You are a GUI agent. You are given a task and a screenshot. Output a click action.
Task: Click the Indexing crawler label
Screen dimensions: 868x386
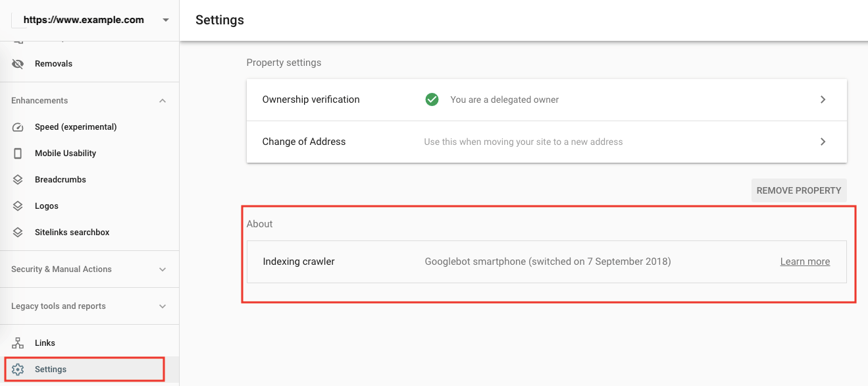299,262
